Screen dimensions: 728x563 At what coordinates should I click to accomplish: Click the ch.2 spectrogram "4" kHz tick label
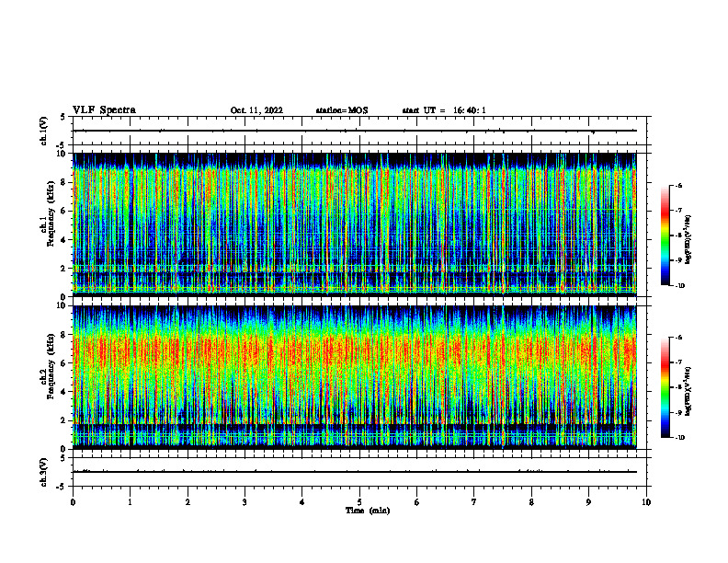(64, 392)
